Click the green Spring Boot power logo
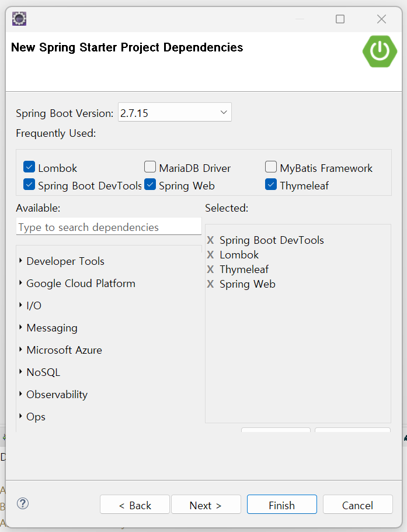This screenshot has width=407, height=532. pyautogui.click(x=380, y=51)
